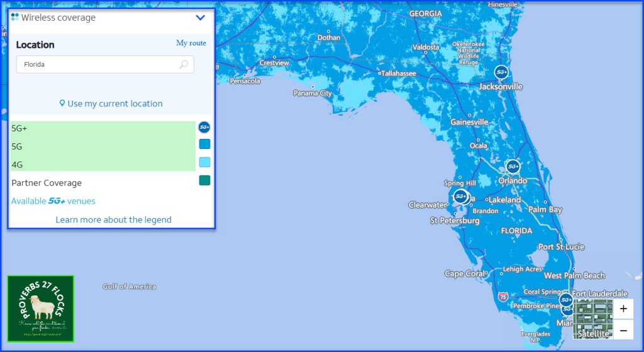Click the 5G+ marker near Tampa

[x=460, y=196]
